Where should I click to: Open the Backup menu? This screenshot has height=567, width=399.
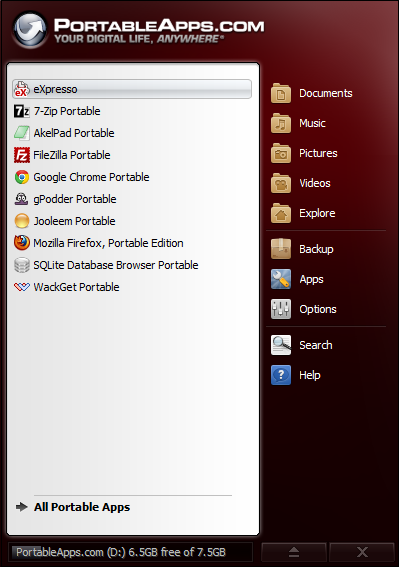pyautogui.click(x=302, y=249)
